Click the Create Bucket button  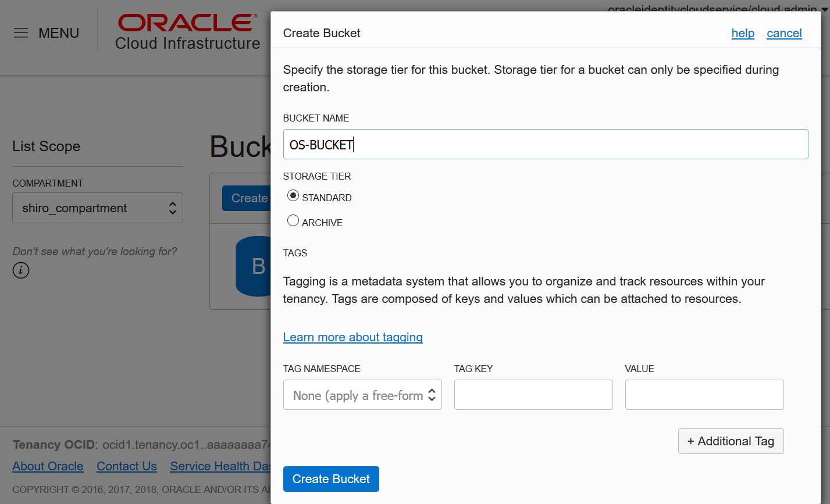[331, 479]
